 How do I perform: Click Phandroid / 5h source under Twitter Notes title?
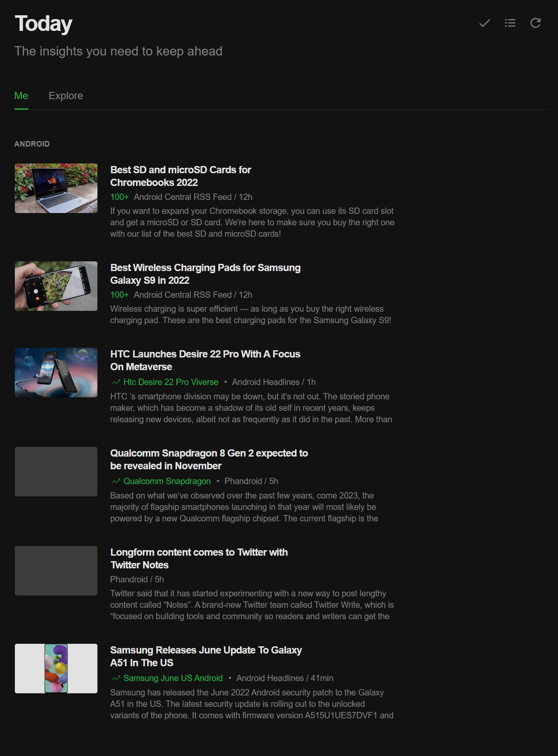(x=137, y=579)
